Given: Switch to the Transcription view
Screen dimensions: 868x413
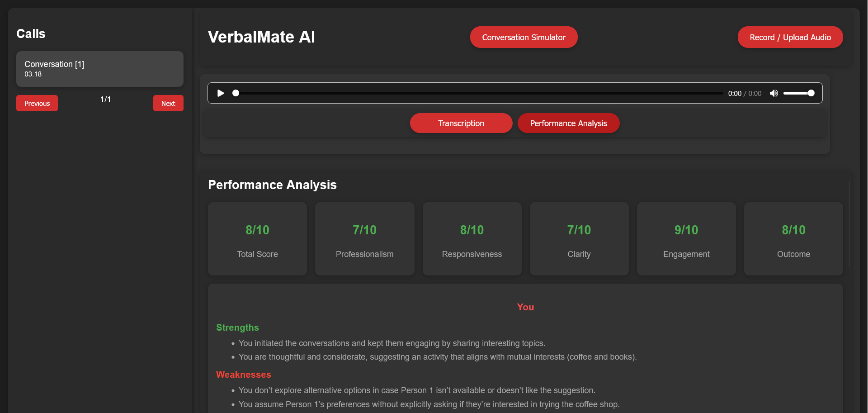Looking at the screenshot, I should 461,123.
